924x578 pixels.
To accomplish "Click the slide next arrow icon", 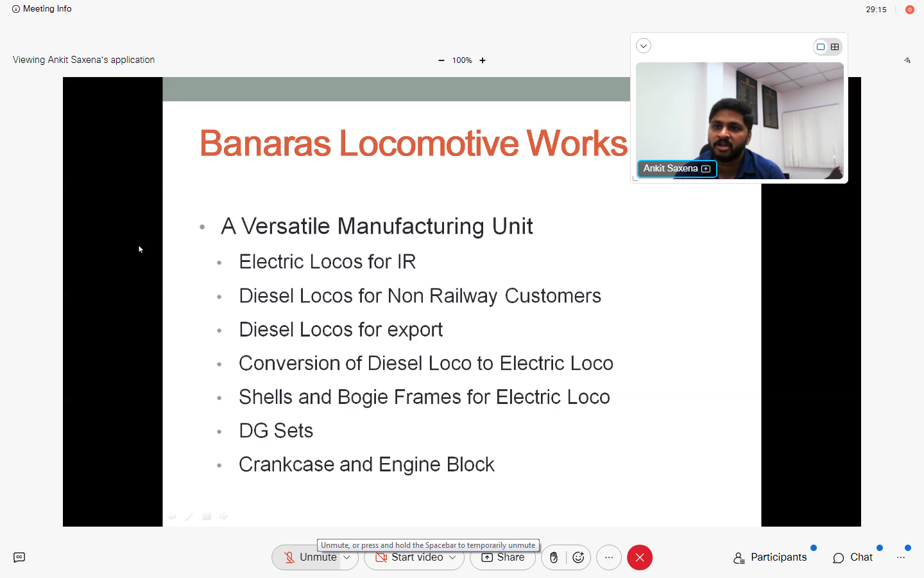I will click(x=223, y=516).
